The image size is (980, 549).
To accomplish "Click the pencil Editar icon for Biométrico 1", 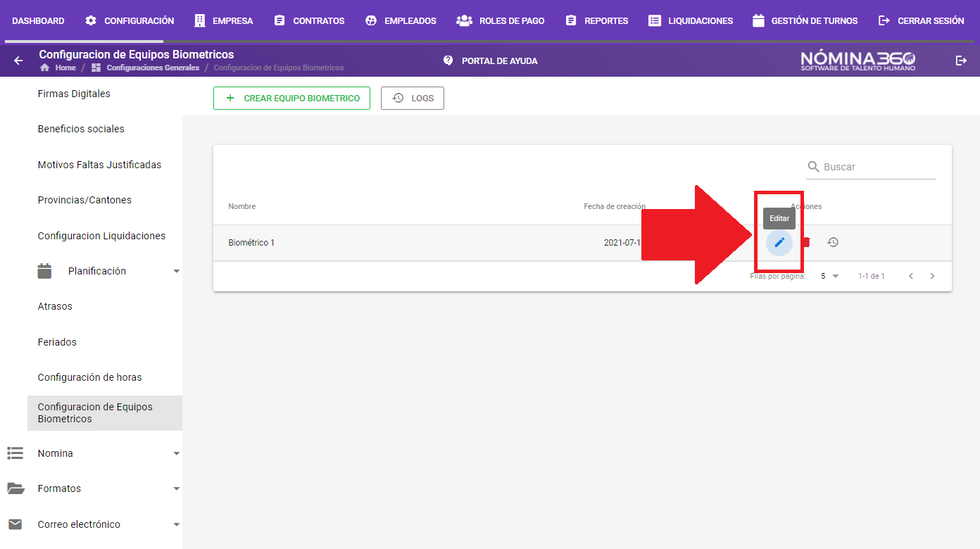I will (x=779, y=243).
